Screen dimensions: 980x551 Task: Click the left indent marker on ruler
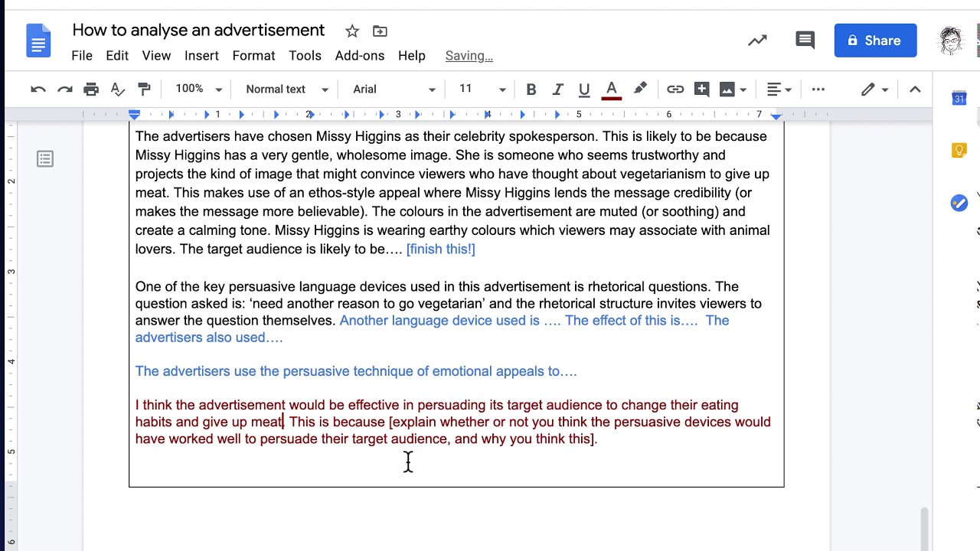[x=135, y=115]
